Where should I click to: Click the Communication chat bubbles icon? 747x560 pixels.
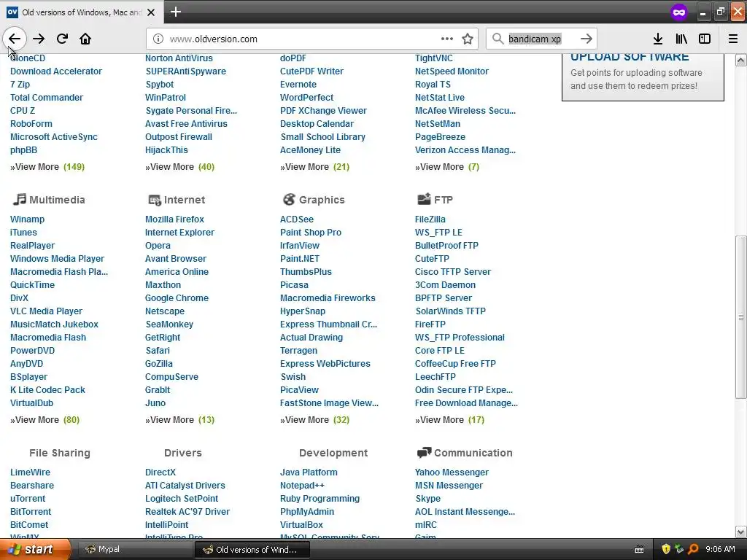(x=424, y=452)
